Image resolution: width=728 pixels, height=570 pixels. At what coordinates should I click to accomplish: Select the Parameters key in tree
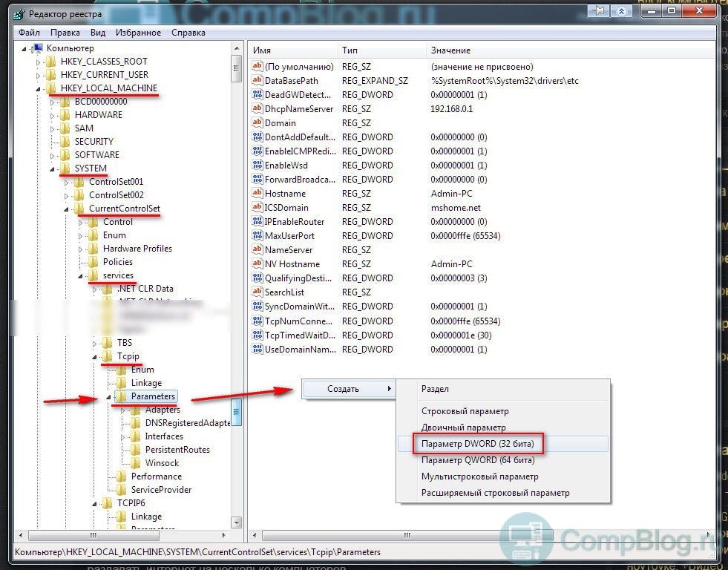[153, 396]
